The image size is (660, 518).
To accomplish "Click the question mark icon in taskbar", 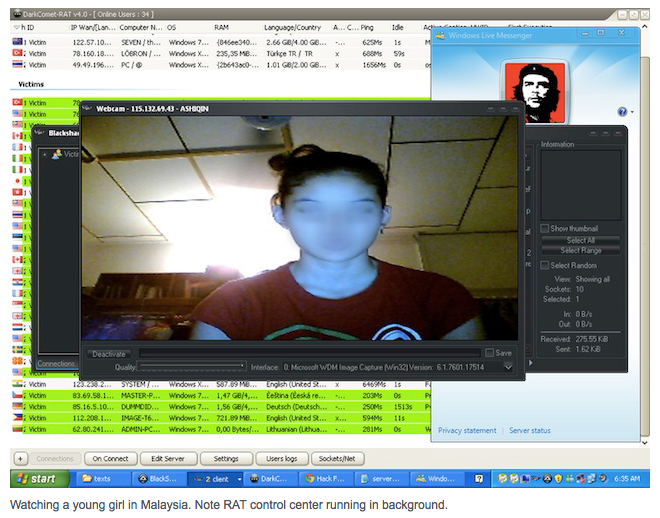I will click(479, 478).
